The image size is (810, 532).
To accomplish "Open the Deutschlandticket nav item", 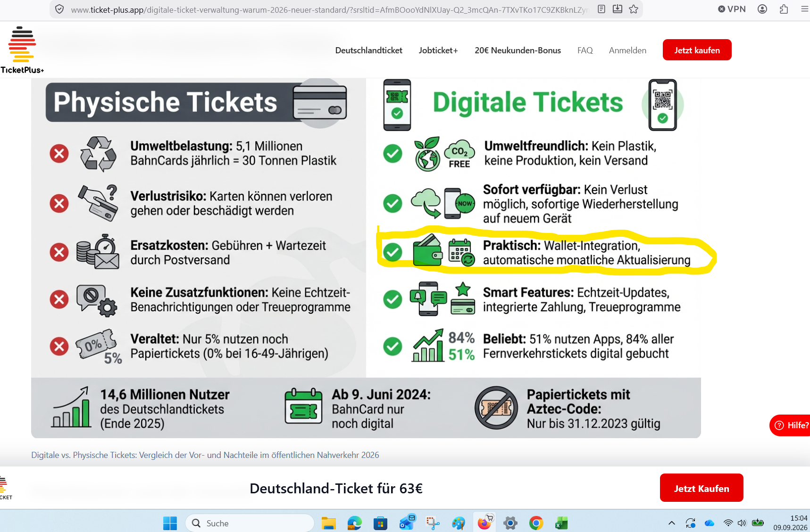I will point(368,50).
